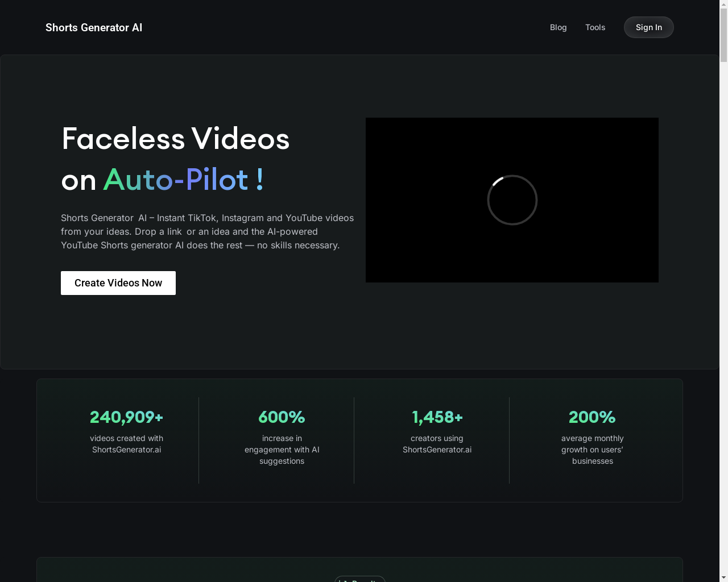
Task: Select the 1,458+ creators figure
Action: [x=437, y=417]
